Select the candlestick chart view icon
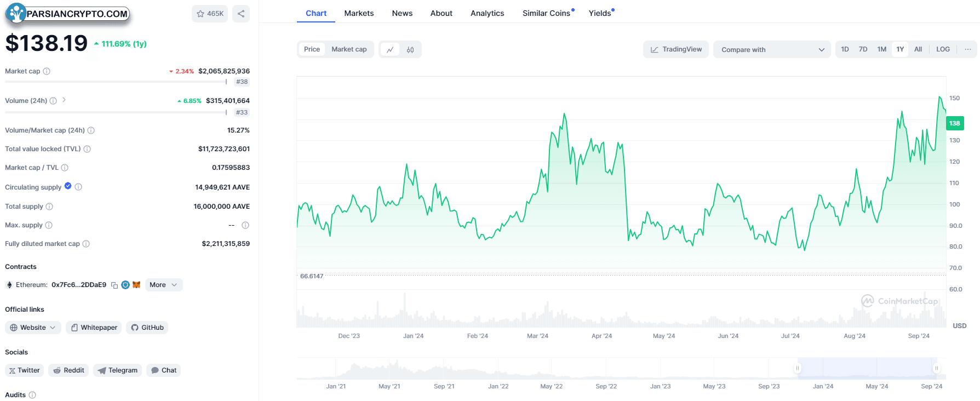The image size is (980, 401). pos(410,49)
